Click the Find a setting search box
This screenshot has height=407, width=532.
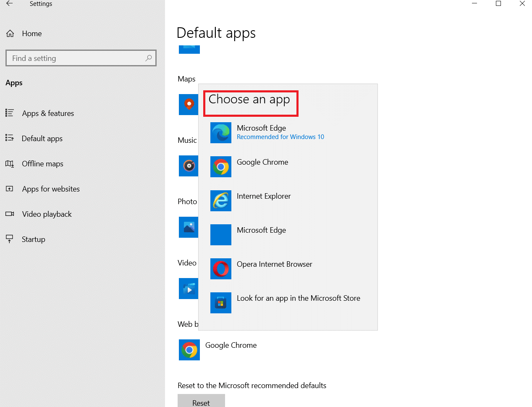tap(81, 58)
